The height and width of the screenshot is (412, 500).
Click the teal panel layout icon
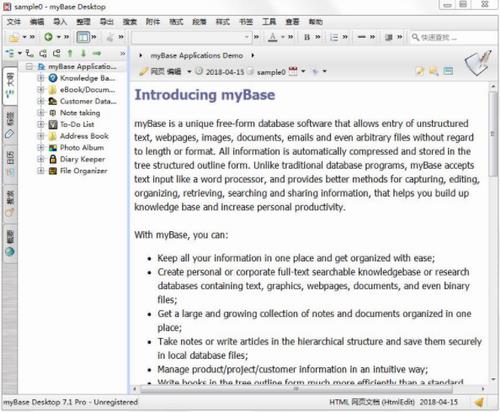coord(448,71)
